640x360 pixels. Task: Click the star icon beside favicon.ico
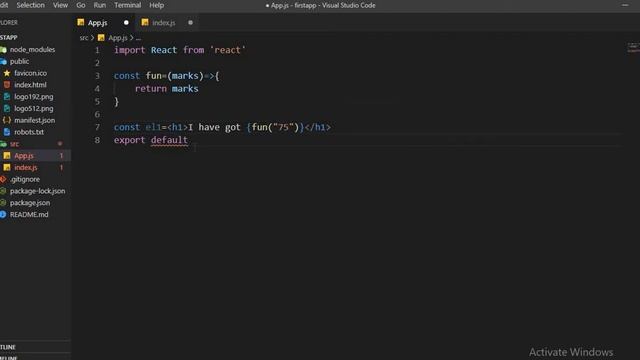(7, 73)
